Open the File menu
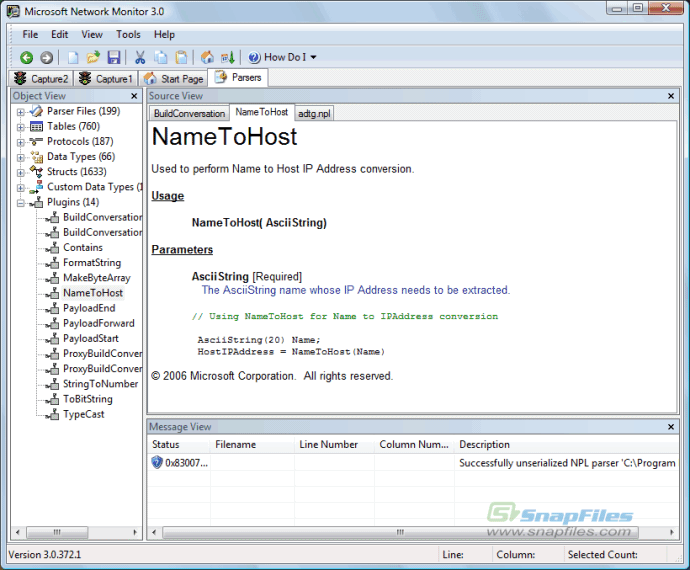 click(30, 34)
